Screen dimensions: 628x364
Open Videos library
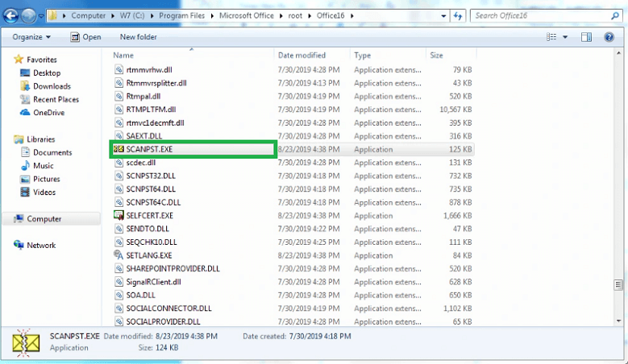pyautogui.click(x=44, y=192)
